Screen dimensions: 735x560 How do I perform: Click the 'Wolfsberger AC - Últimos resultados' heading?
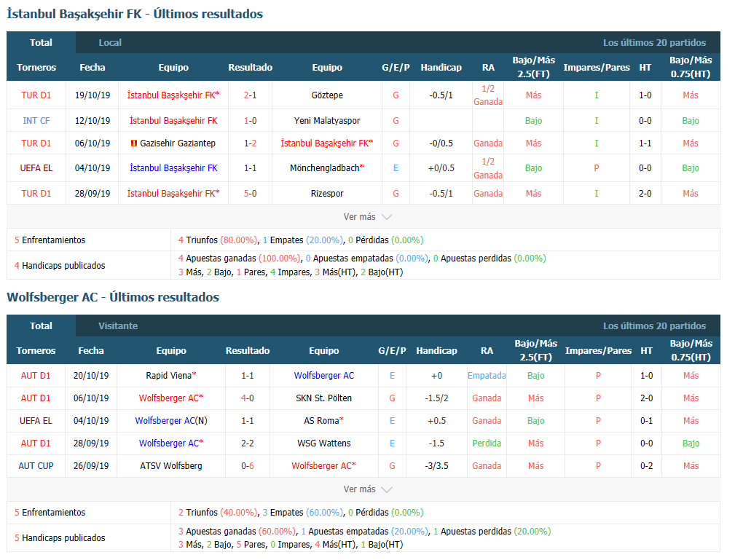tap(113, 297)
